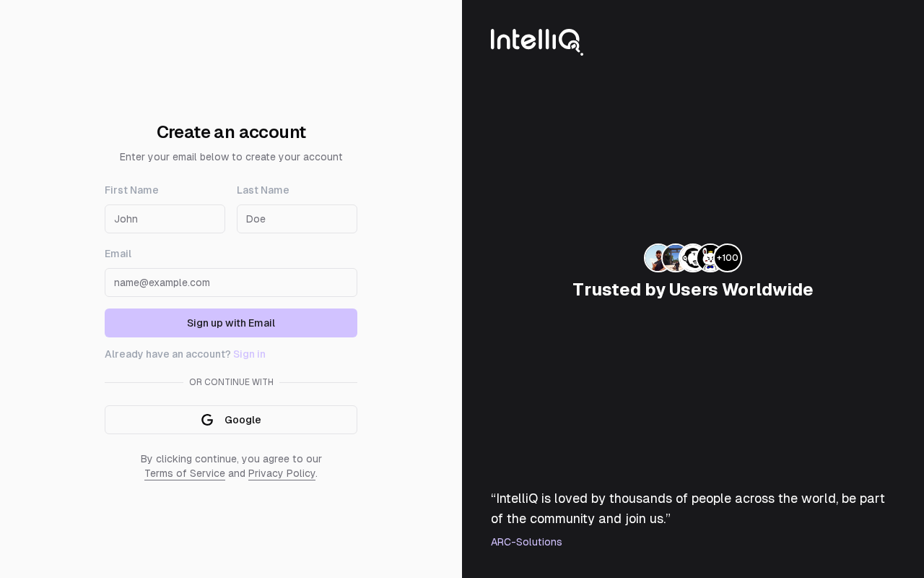Click the Last Name label
Screen dimensions: 924x578
[263, 190]
